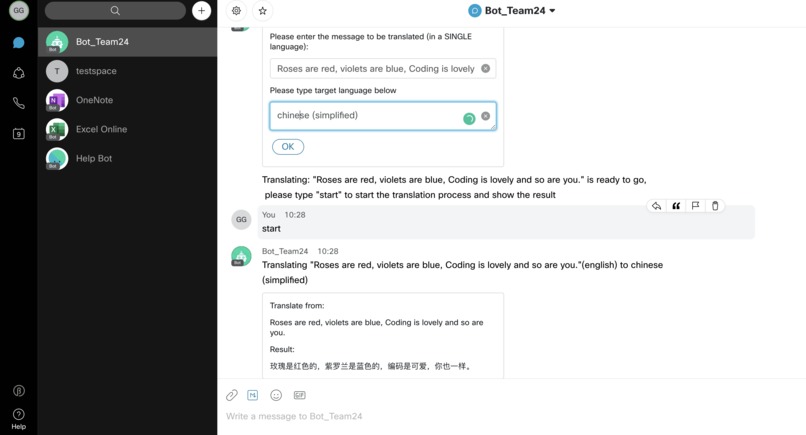
Task: Open the OneNote bot conversation
Action: (127, 100)
